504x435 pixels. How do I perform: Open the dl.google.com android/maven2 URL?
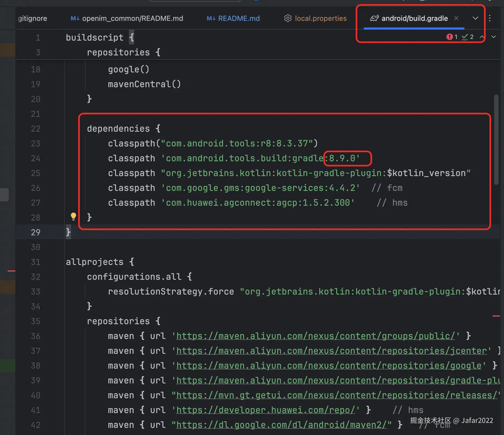[281, 425]
